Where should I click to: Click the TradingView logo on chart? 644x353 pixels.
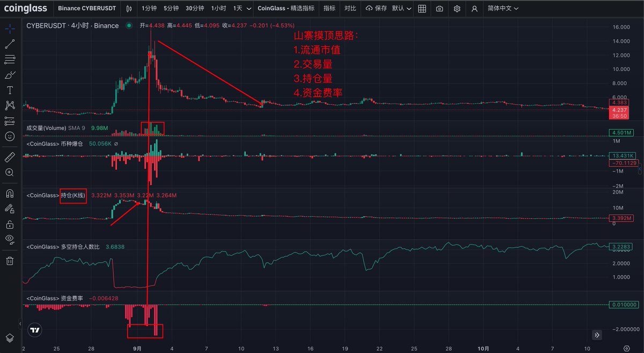click(35, 330)
